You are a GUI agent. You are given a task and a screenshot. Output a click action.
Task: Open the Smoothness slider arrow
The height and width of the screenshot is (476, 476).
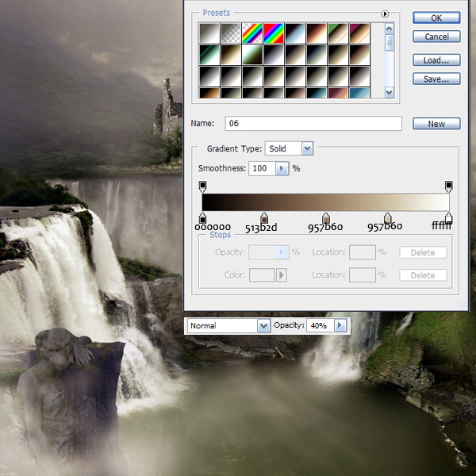point(281,168)
